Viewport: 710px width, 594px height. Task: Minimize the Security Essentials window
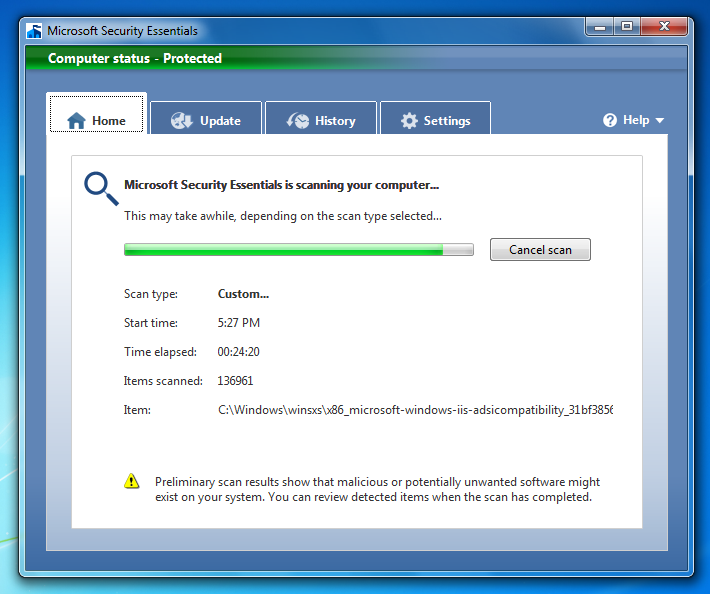click(600, 27)
